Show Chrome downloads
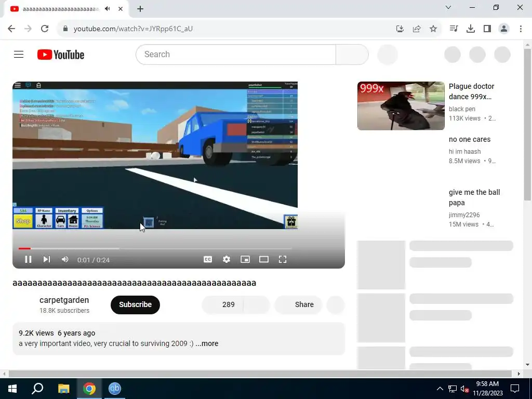532x399 pixels. pos(471,29)
